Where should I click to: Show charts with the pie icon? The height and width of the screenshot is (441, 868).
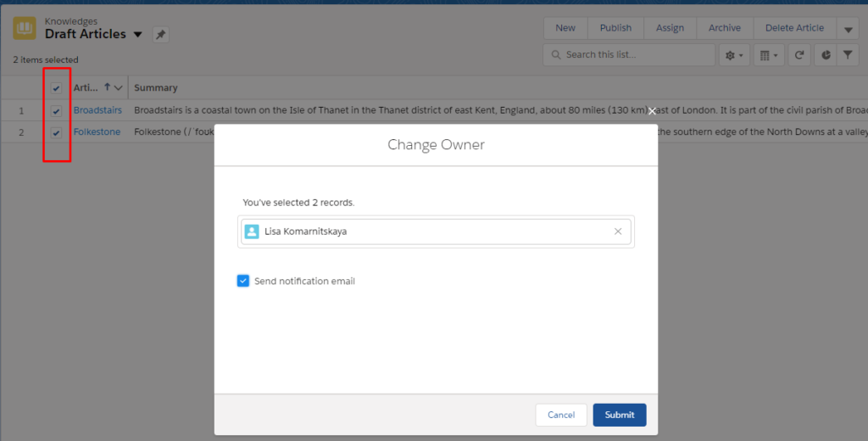click(826, 55)
